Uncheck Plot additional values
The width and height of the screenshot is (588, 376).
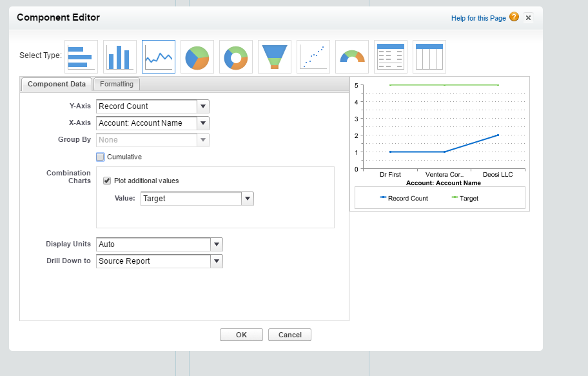point(108,181)
